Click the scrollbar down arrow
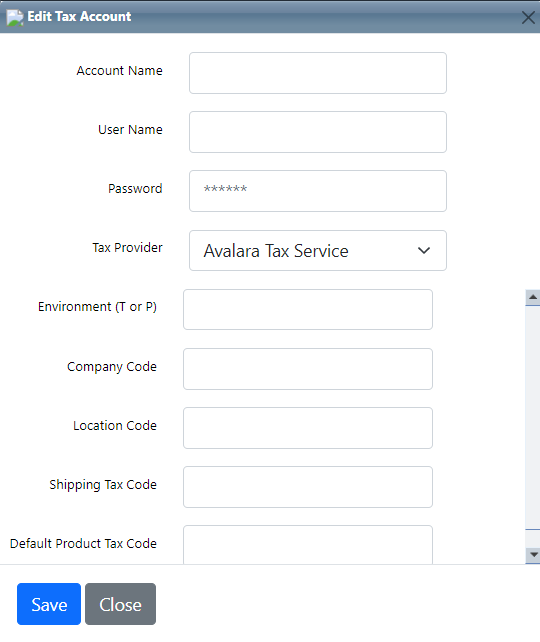This screenshot has width=540, height=642. click(x=533, y=555)
